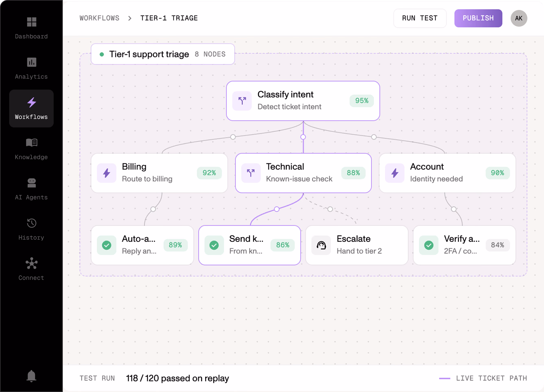Click 'Known-issue check' subtitle text
This screenshot has width=544, height=392.
coord(299,179)
